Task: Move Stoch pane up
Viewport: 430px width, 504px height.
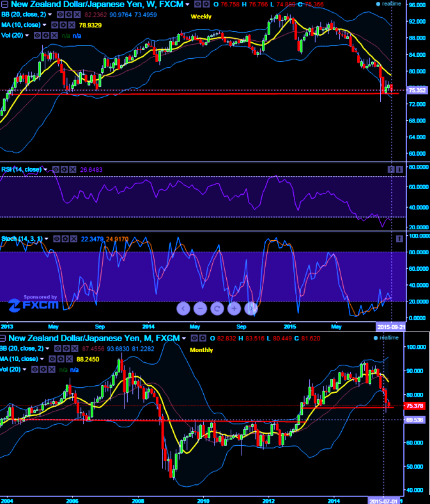Action: 399,238
